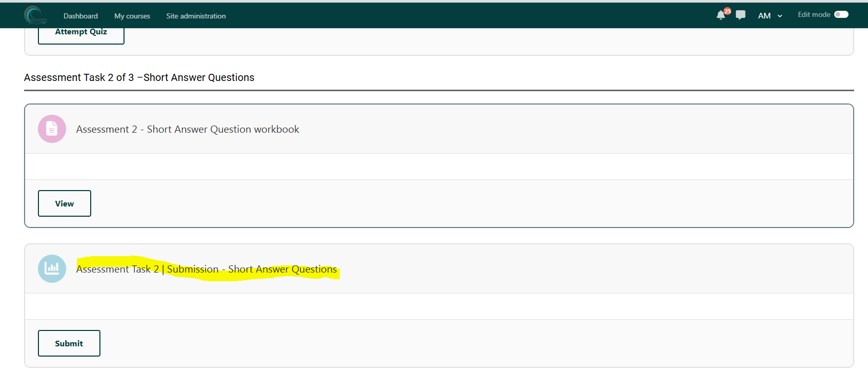
Task: Go to My courses
Action: 132,16
